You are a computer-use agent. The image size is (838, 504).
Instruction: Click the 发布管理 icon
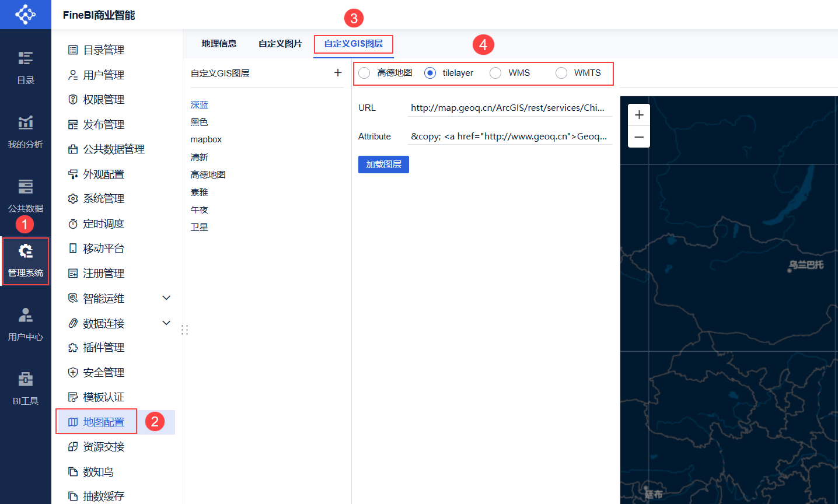[73, 124]
